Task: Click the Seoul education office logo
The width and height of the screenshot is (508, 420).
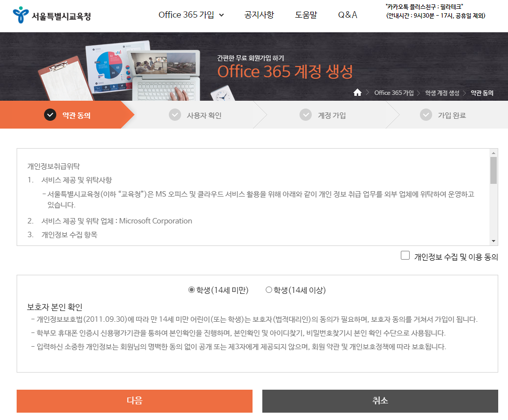Action: (52, 15)
